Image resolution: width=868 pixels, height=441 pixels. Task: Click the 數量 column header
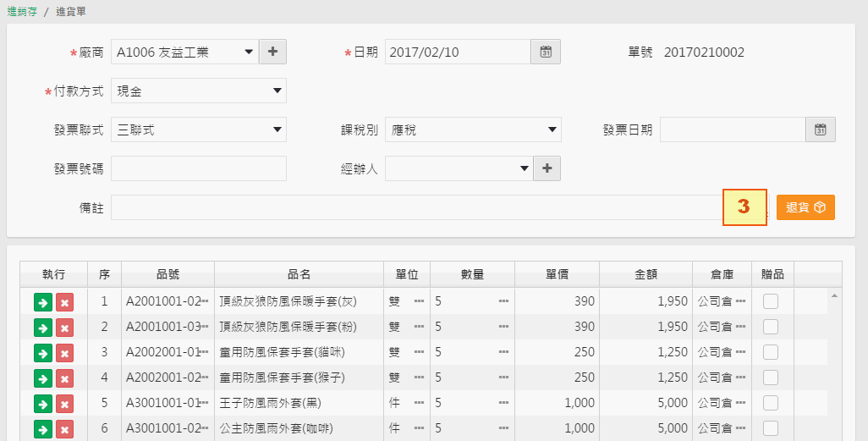point(472,274)
